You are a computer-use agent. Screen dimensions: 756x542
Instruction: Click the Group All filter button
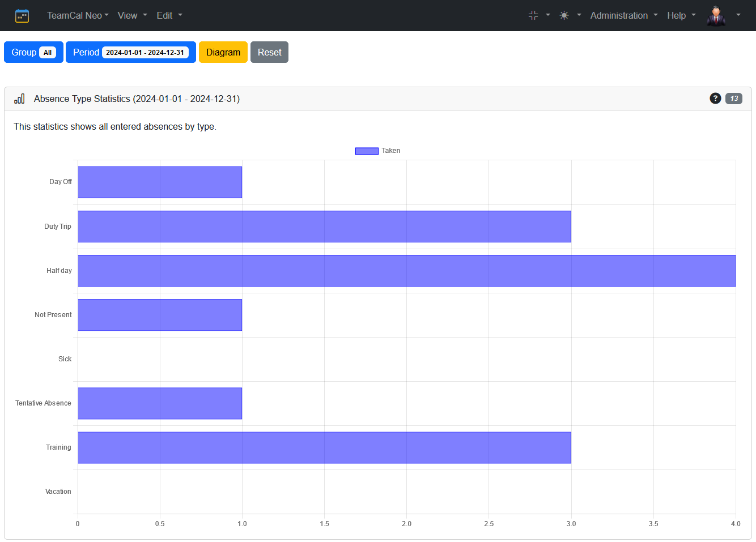coord(33,52)
